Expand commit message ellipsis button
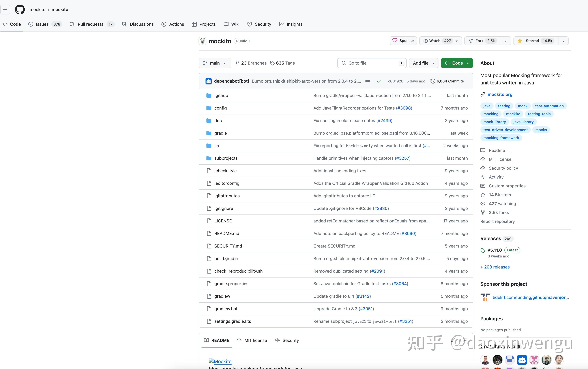This screenshot has height=369, width=588. point(368,81)
